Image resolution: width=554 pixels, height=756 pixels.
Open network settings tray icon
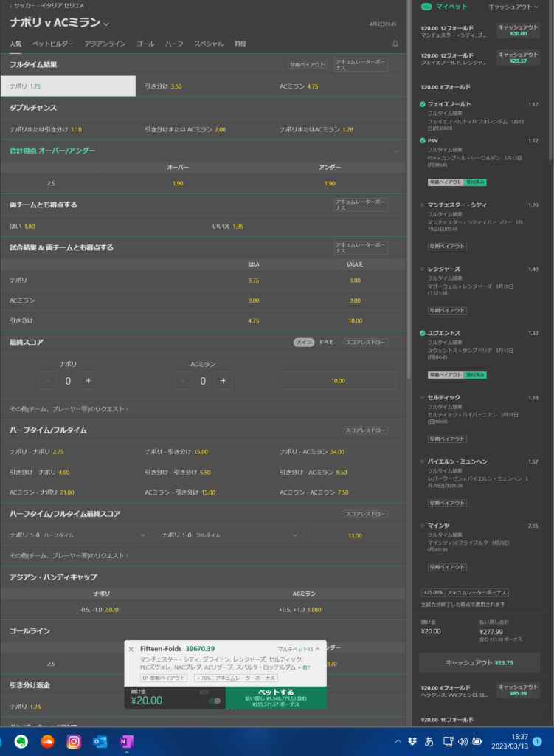[x=448, y=741]
